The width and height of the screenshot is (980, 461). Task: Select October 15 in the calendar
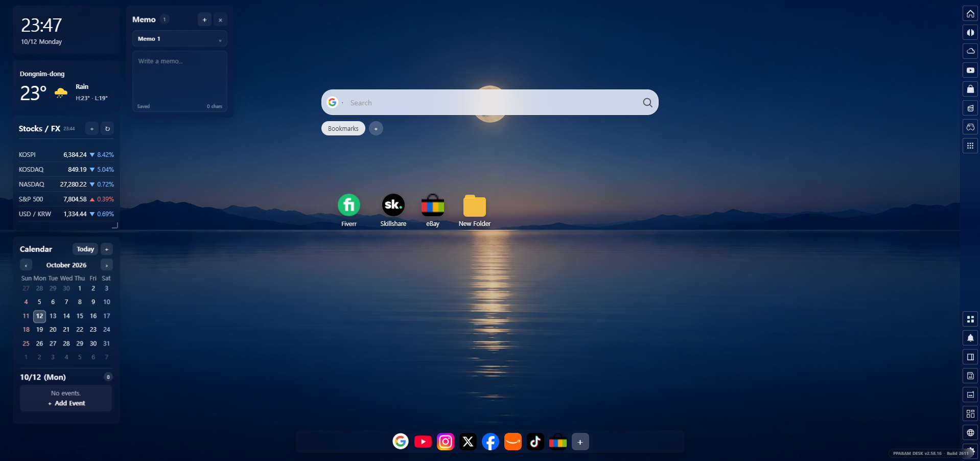coord(80,316)
